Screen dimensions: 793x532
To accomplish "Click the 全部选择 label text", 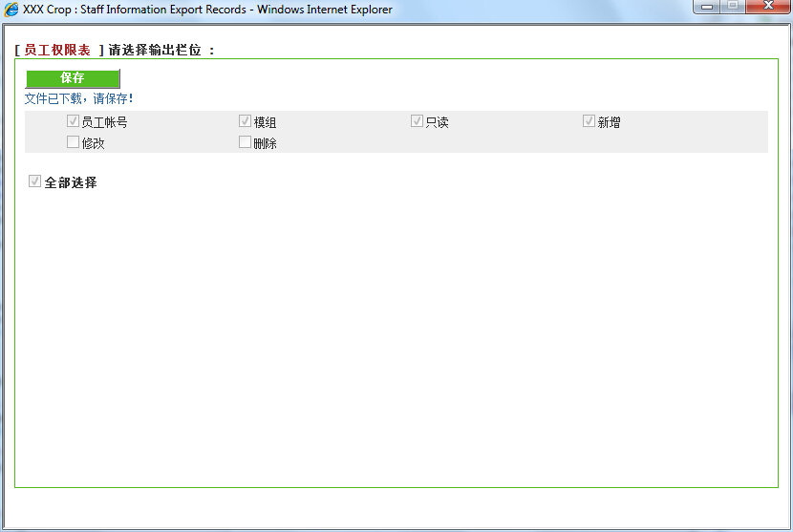I will point(71,182).
